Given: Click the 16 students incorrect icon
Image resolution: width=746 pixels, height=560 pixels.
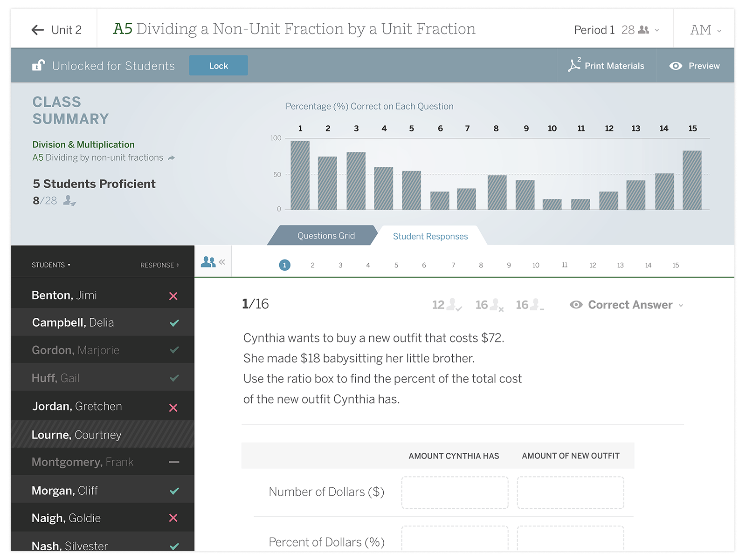Looking at the screenshot, I should click(x=497, y=305).
